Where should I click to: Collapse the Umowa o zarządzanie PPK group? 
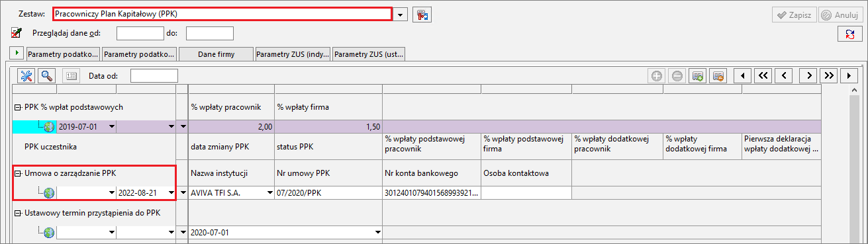coord(17,174)
